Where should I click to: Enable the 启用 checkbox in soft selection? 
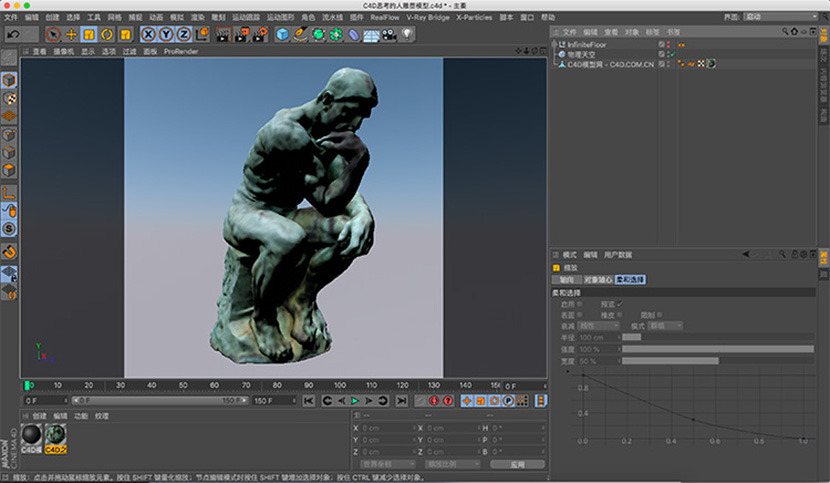580,304
